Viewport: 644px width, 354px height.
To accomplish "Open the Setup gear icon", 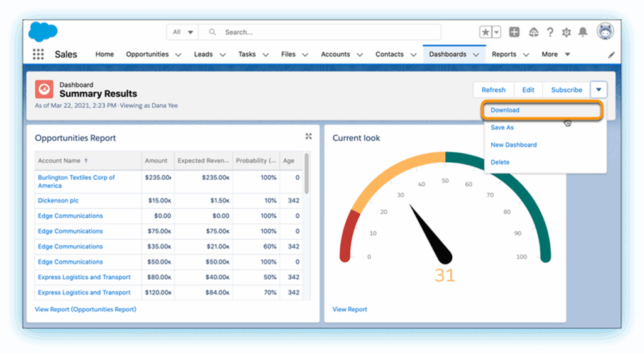I will tap(567, 32).
